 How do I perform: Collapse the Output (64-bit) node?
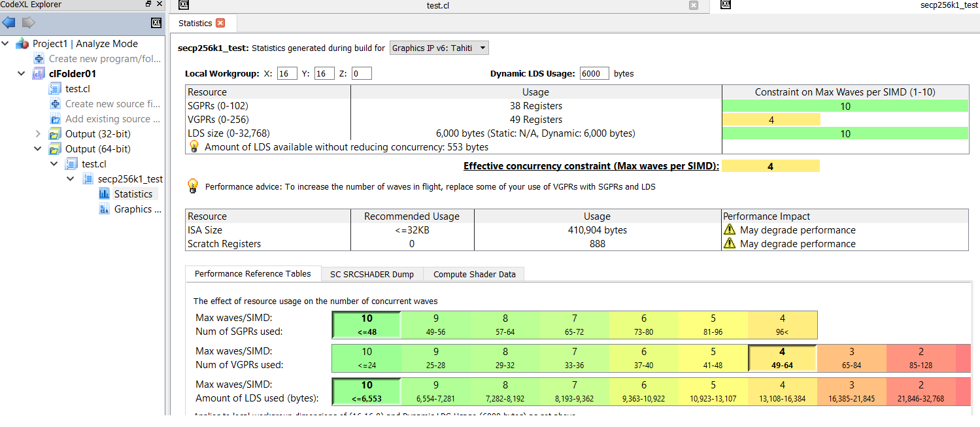[39, 149]
